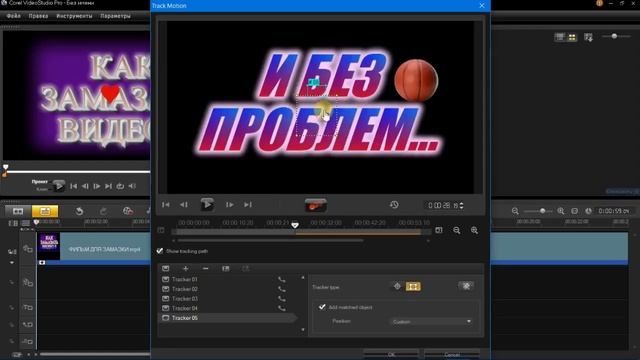Image resolution: width=640 pixels, height=360 pixels.
Task: Choose point tracker type
Action: (x=397, y=286)
